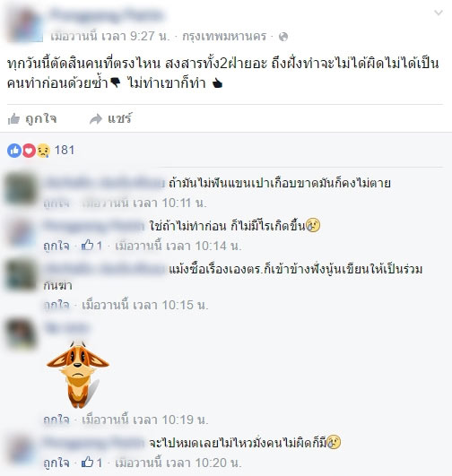The image size is (452, 476).
Task: Open the กรุงเทพมหานคร location link
Action: [x=224, y=37]
